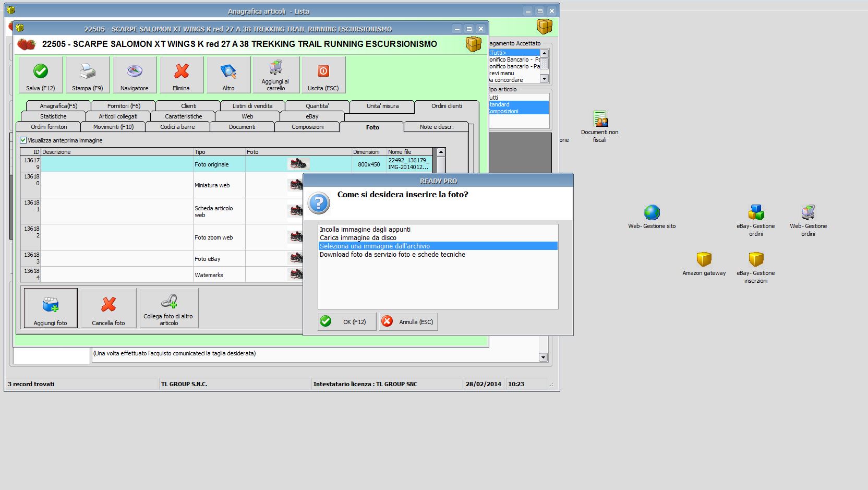Click the strawberry icon beside article title
The height and width of the screenshot is (490, 868).
(x=26, y=44)
